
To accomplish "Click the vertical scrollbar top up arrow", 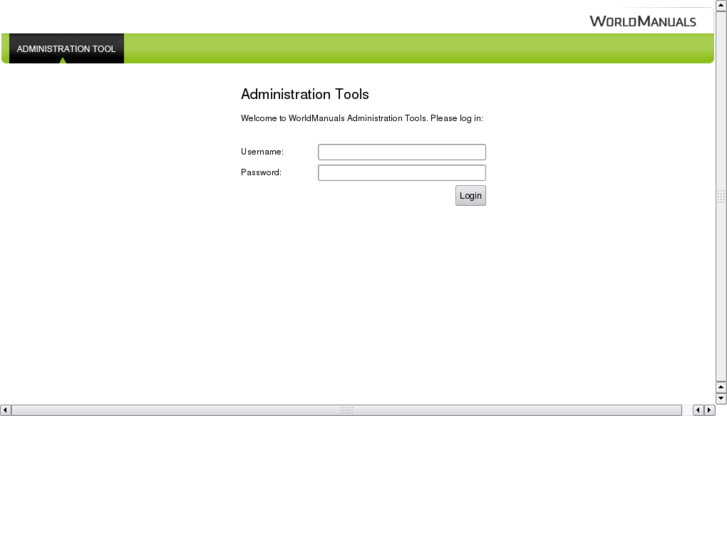I will click(x=721, y=5).
